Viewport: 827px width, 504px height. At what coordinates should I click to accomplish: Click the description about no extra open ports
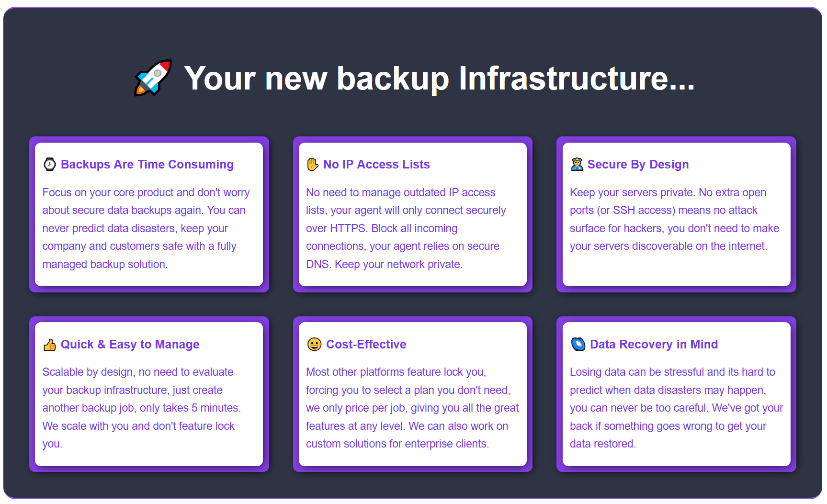(x=674, y=219)
